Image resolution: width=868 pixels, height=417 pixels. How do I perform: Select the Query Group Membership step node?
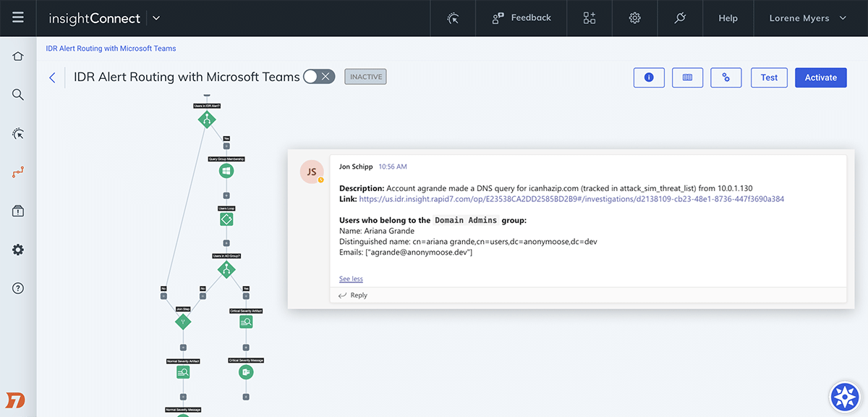[226, 172]
